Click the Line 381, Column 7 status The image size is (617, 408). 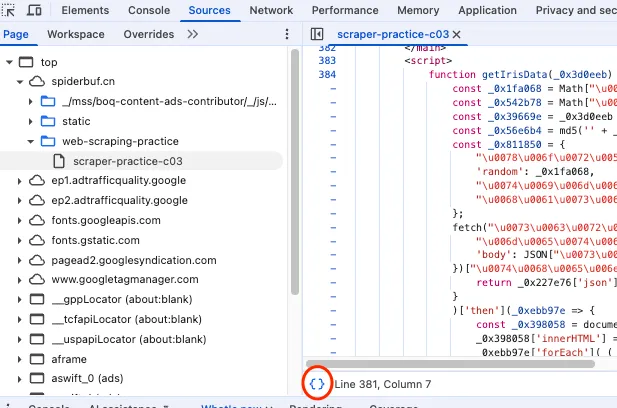point(383,384)
